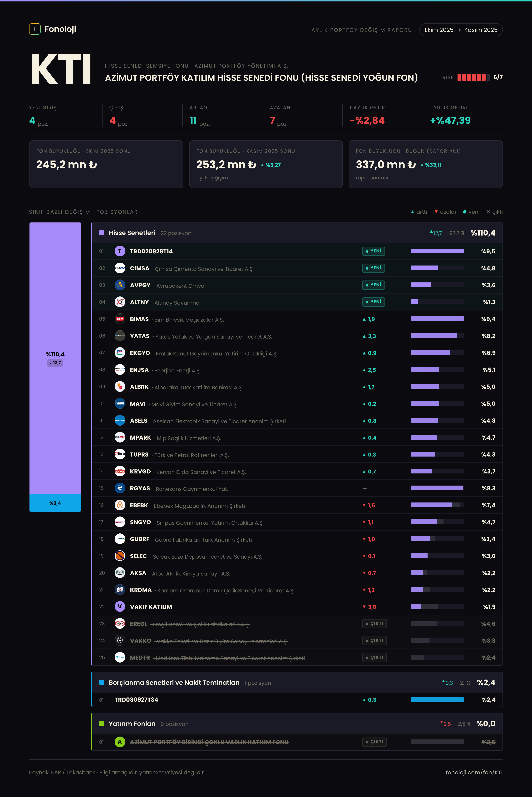Click the 'yeni' legend entry
This screenshot has height=797, width=532.
(x=471, y=212)
